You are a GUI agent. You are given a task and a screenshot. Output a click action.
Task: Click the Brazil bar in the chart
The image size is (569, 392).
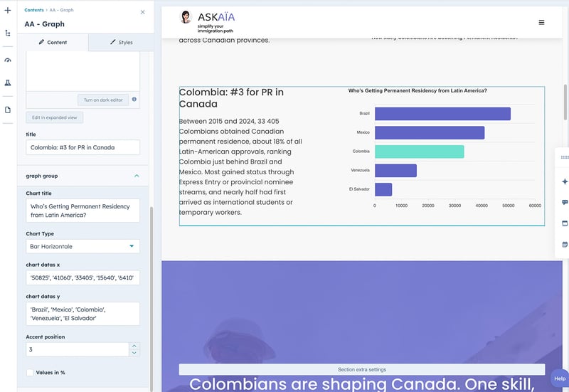[x=442, y=114]
